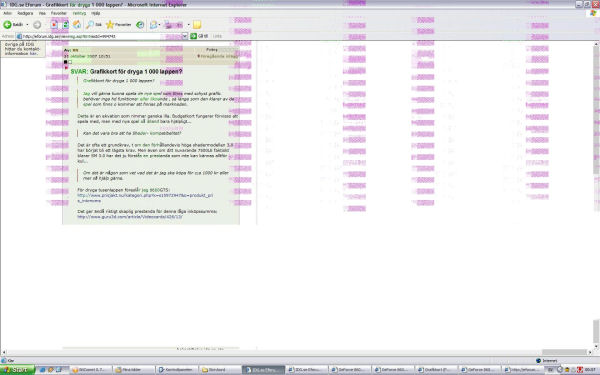Click the 'Föregående inlägg' link

point(219,56)
